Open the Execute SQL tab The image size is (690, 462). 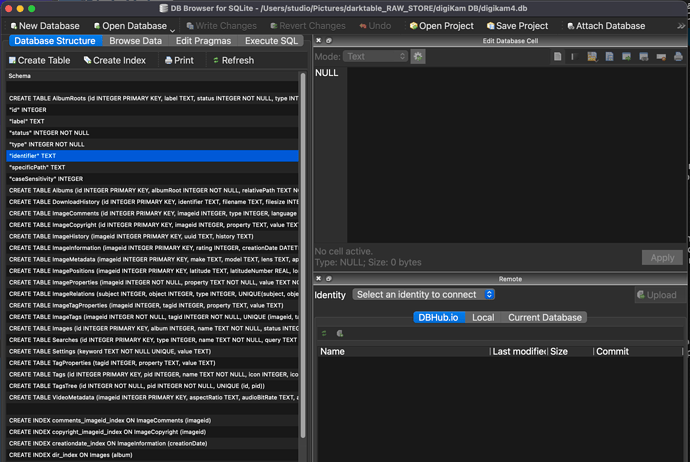pos(270,41)
